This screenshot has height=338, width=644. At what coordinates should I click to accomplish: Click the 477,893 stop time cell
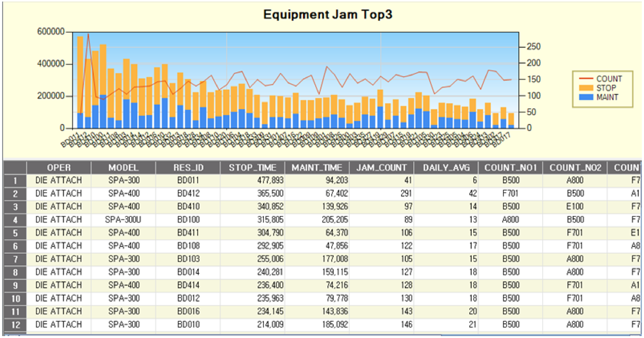pos(270,180)
